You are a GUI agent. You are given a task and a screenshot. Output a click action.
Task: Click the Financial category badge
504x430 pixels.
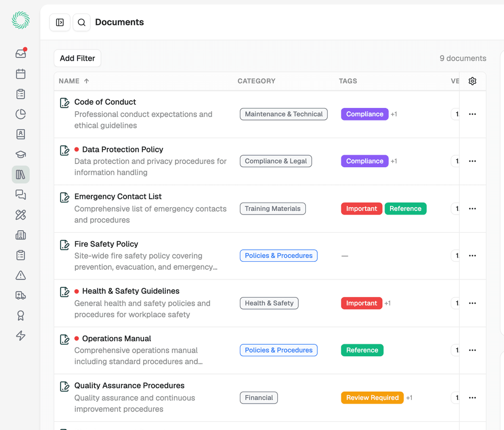[x=259, y=398]
